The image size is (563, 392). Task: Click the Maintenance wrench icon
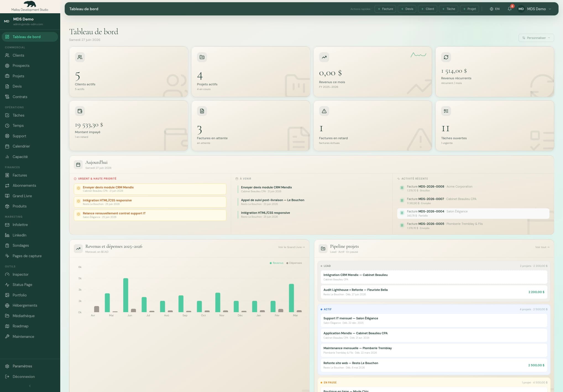pyautogui.click(x=7, y=336)
